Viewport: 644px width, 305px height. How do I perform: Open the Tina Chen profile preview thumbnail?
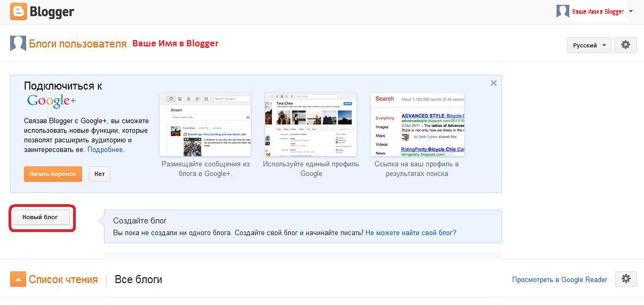(311, 125)
